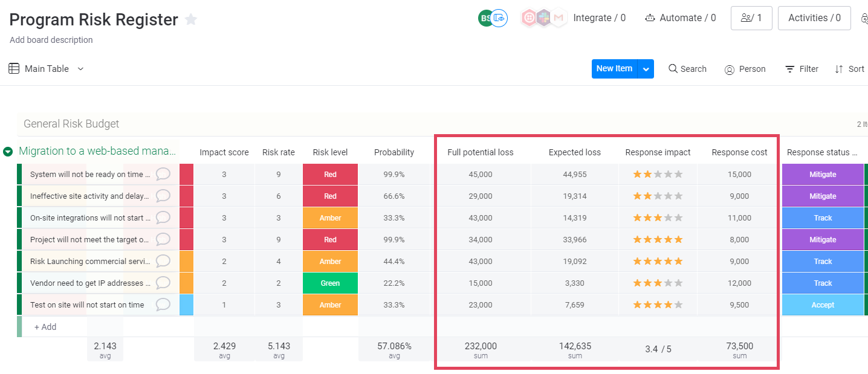Switch to the Main Table tab

point(46,68)
